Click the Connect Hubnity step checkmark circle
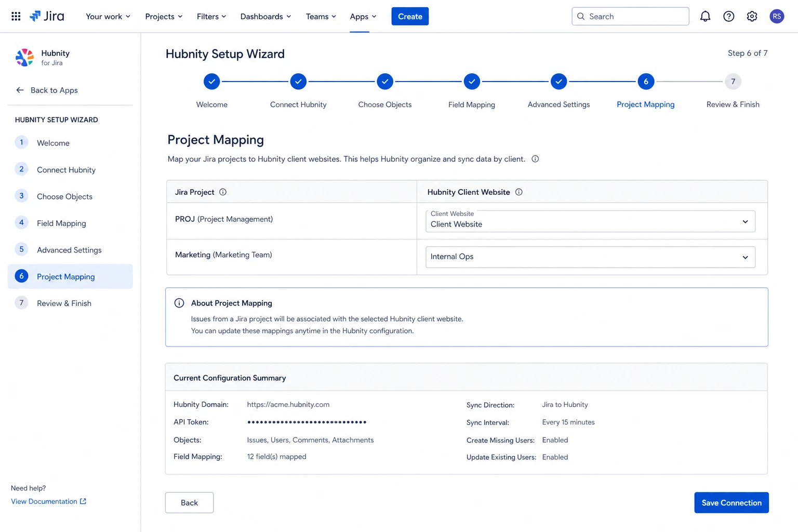 click(298, 82)
